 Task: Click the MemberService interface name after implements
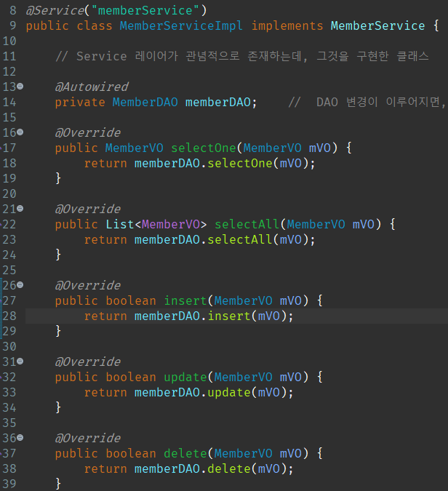tap(378, 25)
